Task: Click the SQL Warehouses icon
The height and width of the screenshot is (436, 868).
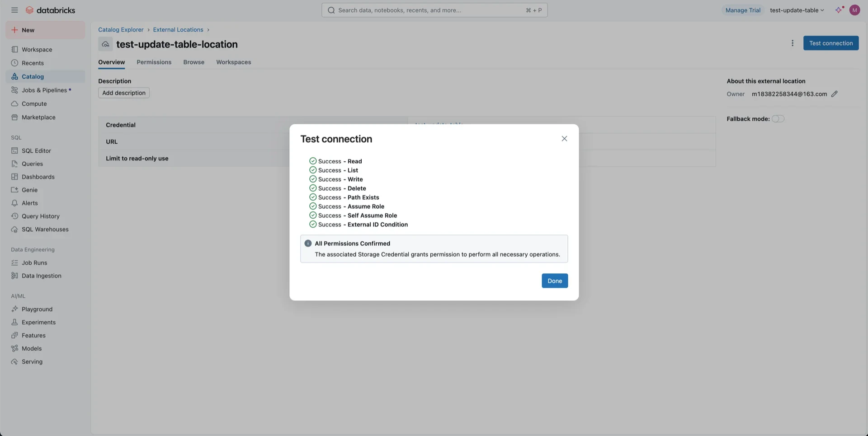Action: pyautogui.click(x=14, y=230)
